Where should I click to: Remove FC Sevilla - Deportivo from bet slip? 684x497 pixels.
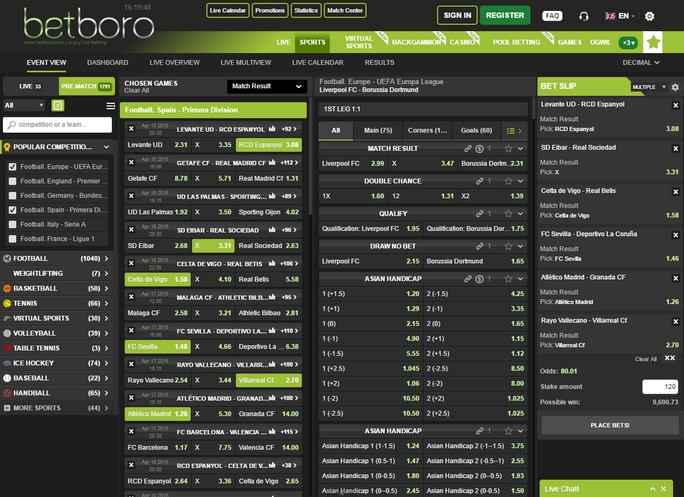coord(675,235)
